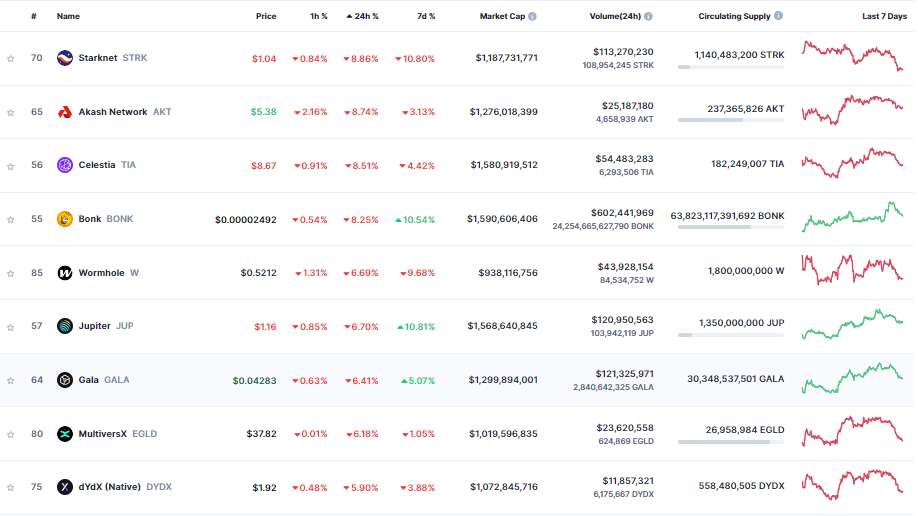Sort the table by Price column
Screen dimensions: 918x516
(266, 16)
